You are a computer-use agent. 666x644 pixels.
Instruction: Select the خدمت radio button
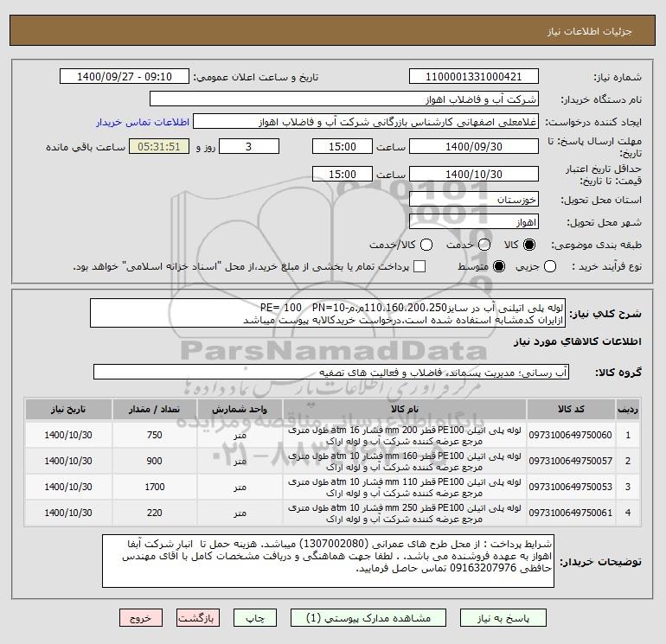(x=484, y=245)
